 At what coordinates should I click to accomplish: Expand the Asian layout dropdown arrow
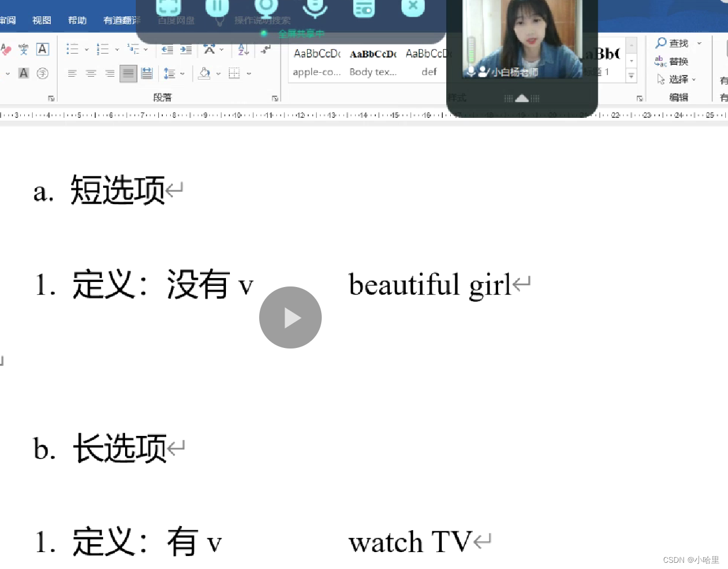click(221, 50)
